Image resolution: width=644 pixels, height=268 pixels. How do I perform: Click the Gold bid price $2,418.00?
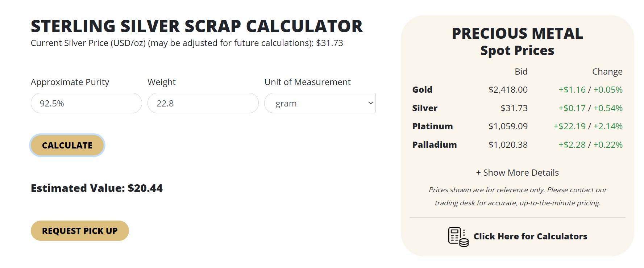click(508, 89)
